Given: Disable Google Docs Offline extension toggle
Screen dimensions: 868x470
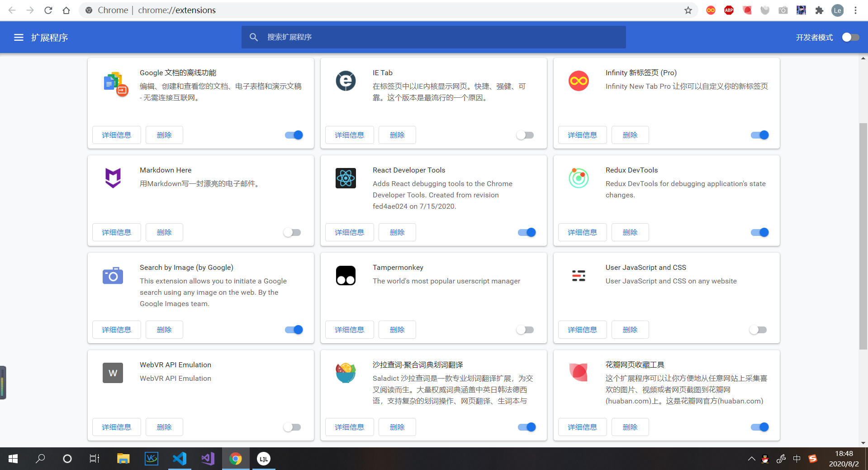Looking at the screenshot, I should pos(294,135).
